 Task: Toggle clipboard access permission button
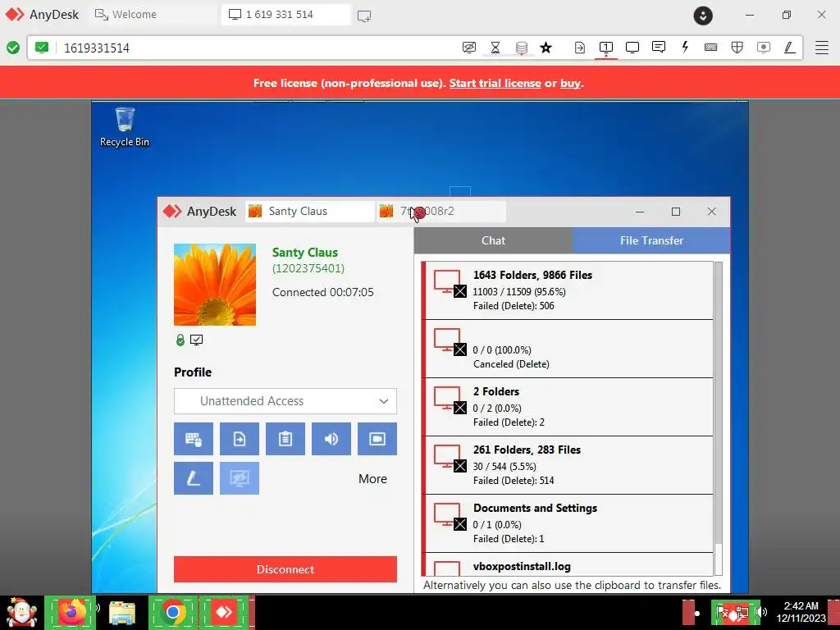coord(285,439)
